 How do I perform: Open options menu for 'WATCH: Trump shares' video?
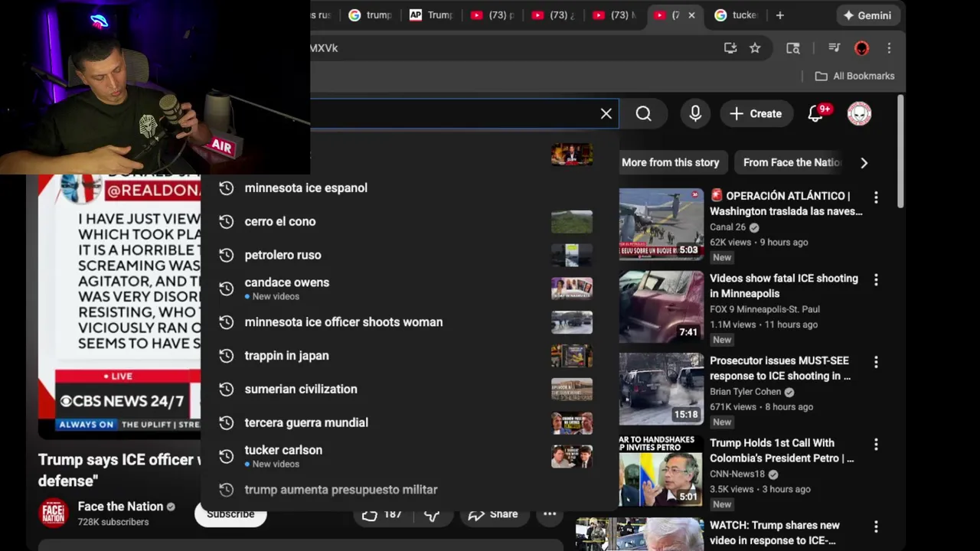pos(876,527)
